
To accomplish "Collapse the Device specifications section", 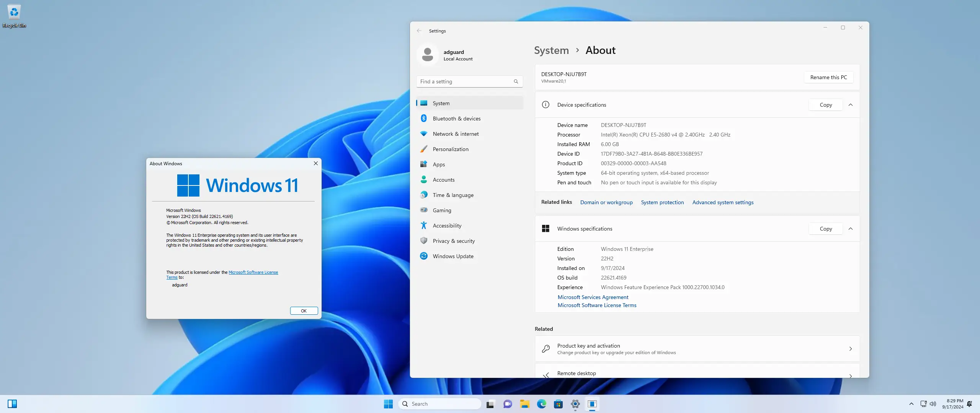I will pos(851,104).
